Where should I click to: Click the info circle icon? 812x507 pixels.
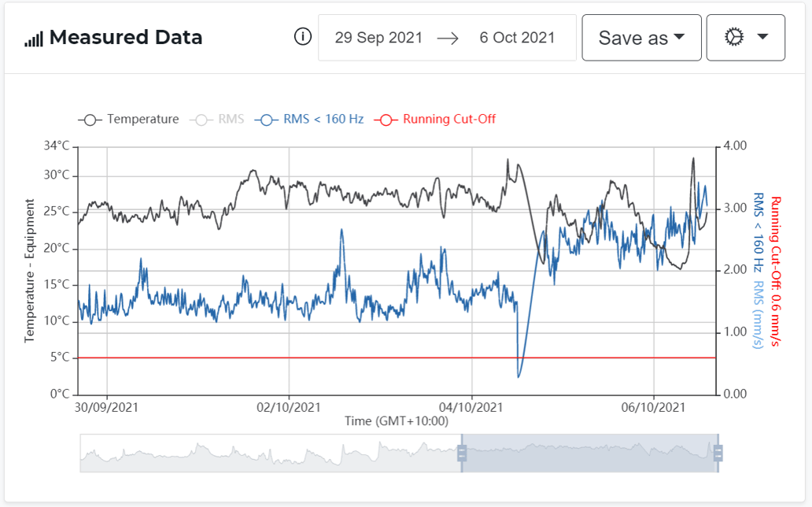click(x=302, y=37)
